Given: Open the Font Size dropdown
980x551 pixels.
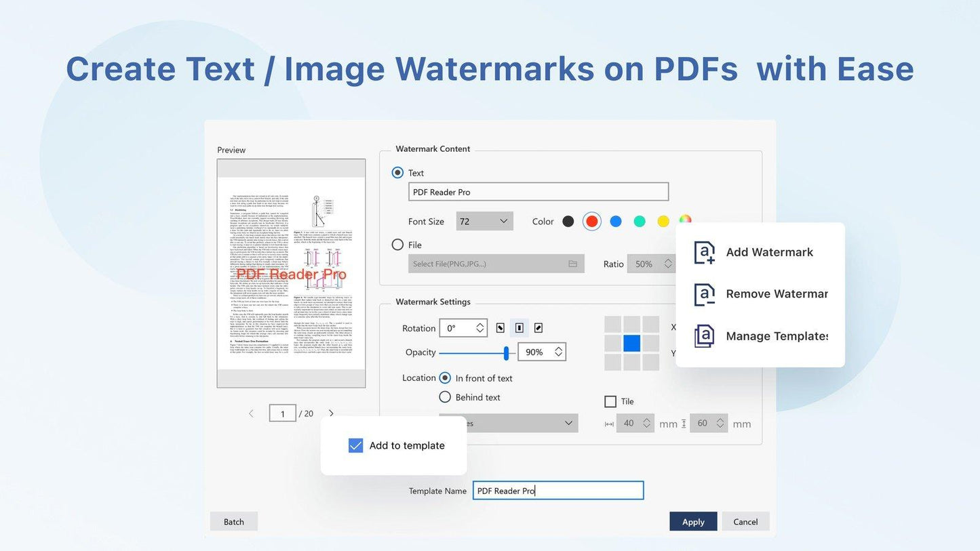Looking at the screenshot, I should coord(484,221).
